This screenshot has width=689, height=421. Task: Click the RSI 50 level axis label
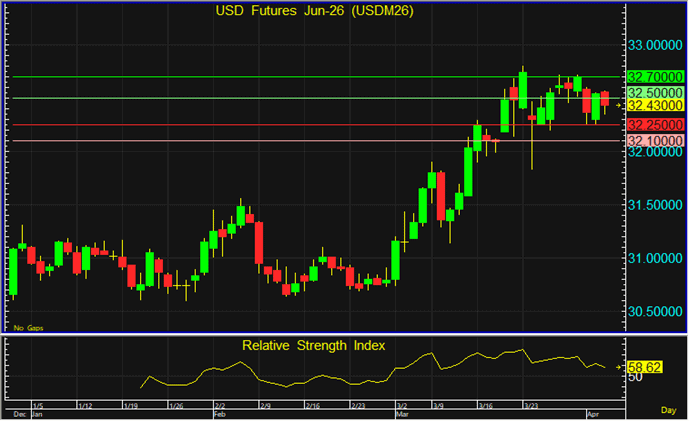point(633,379)
